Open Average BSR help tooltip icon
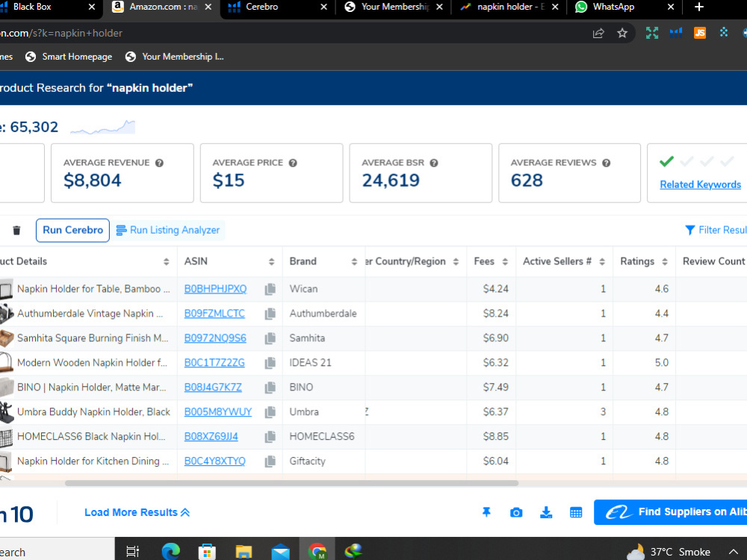 pos(434,163)
